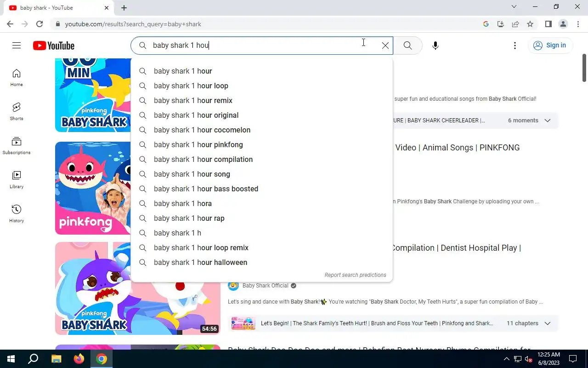The height and width of the screenshot is (368, 588).
Task: Open Subscriptions in the sidebar
Action: pos(17,146)
